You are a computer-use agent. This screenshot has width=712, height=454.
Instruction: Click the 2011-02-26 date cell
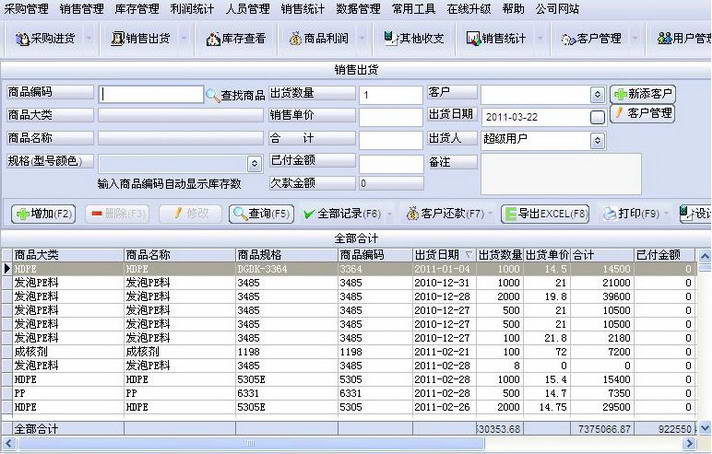[x=444, y=407]
